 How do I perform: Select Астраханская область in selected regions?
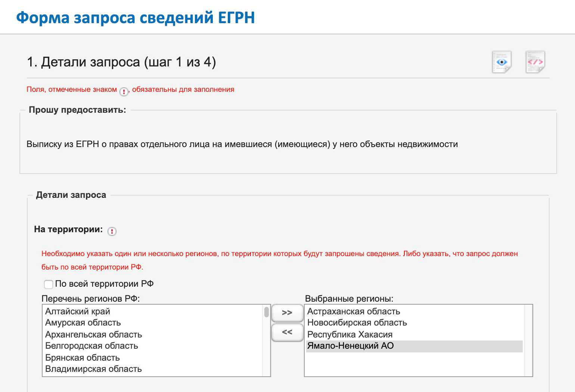coord(354,311)
